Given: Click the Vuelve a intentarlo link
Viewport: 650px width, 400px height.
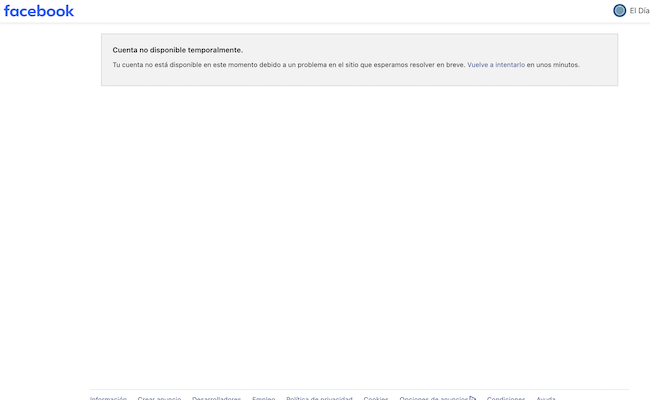Looking at the screenshot, I should (x=496, y=65).
